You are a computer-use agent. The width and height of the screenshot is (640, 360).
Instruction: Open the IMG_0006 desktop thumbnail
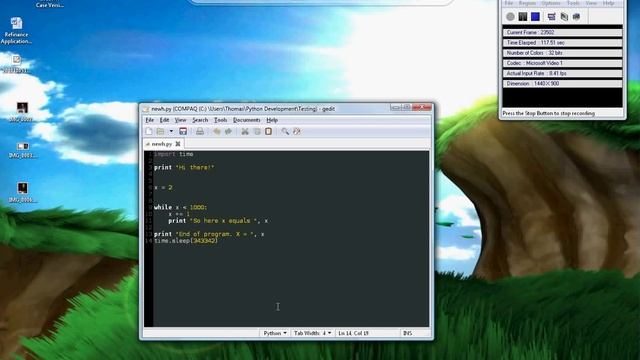click(22, 192)
